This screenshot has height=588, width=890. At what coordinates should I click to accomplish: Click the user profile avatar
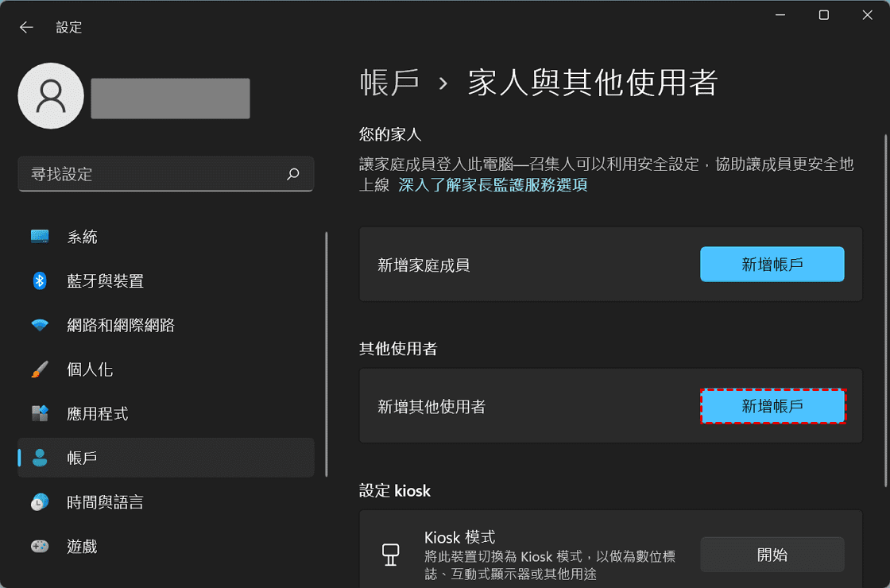pyautogui.click(x=51, y=96)
